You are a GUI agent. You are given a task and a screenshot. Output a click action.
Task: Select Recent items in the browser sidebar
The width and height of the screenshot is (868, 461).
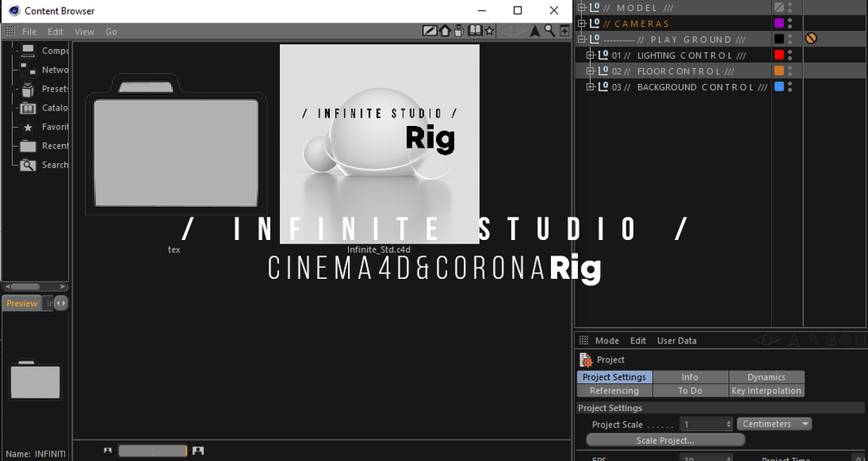pos(44,146)
